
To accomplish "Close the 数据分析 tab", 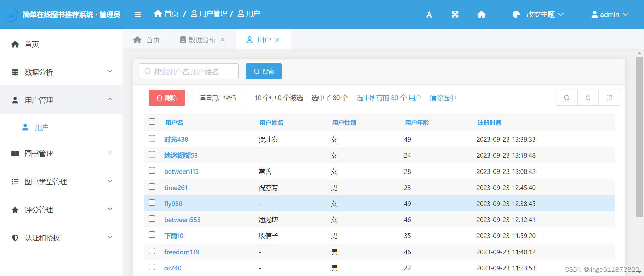I will (222, 40).
